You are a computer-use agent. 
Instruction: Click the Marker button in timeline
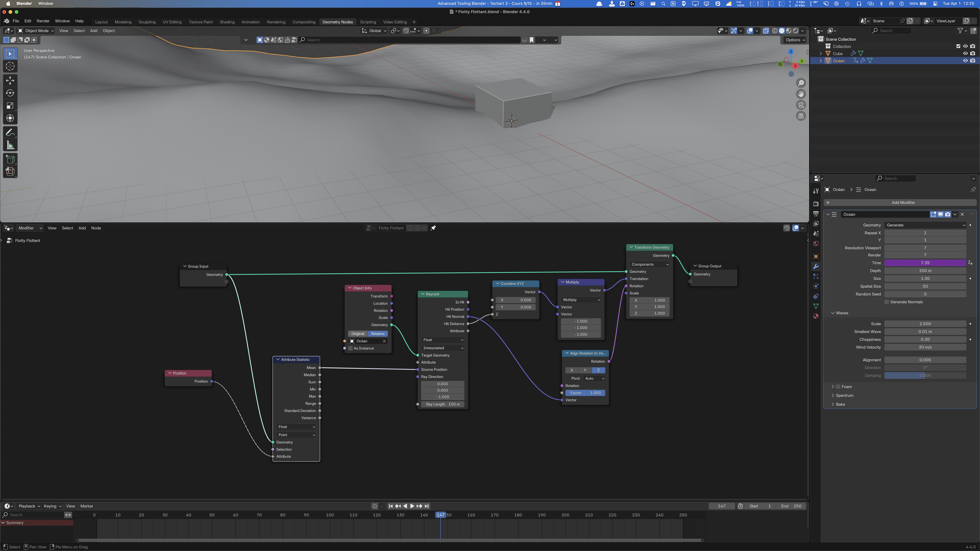tap(87, 506)
